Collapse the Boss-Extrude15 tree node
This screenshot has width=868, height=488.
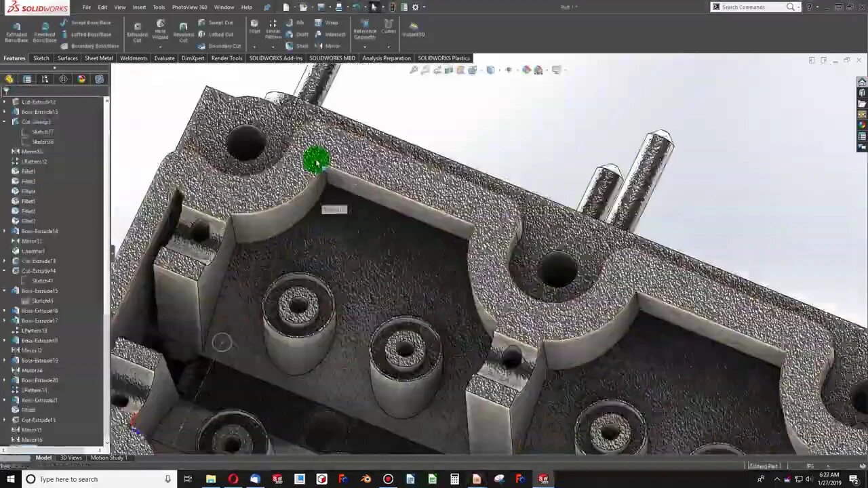[4, 291]
